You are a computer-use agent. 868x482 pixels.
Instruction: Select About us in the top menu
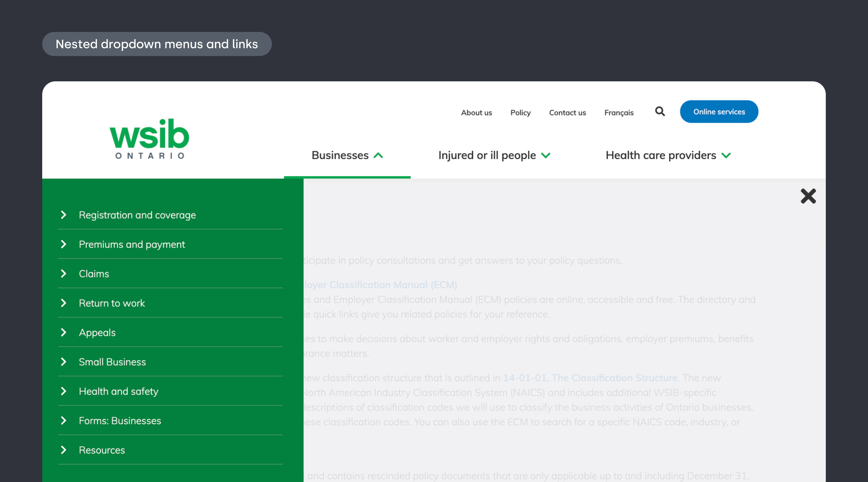[x=476, y=112]
